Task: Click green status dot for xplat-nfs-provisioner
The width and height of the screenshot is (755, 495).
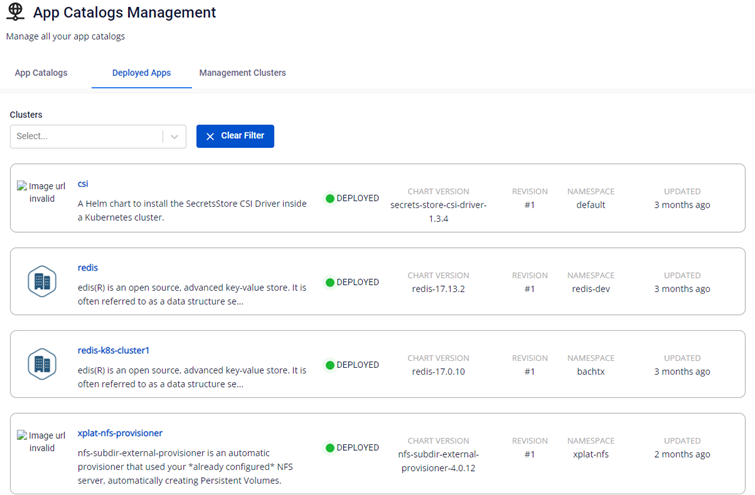Action: (x=329, y=448)
